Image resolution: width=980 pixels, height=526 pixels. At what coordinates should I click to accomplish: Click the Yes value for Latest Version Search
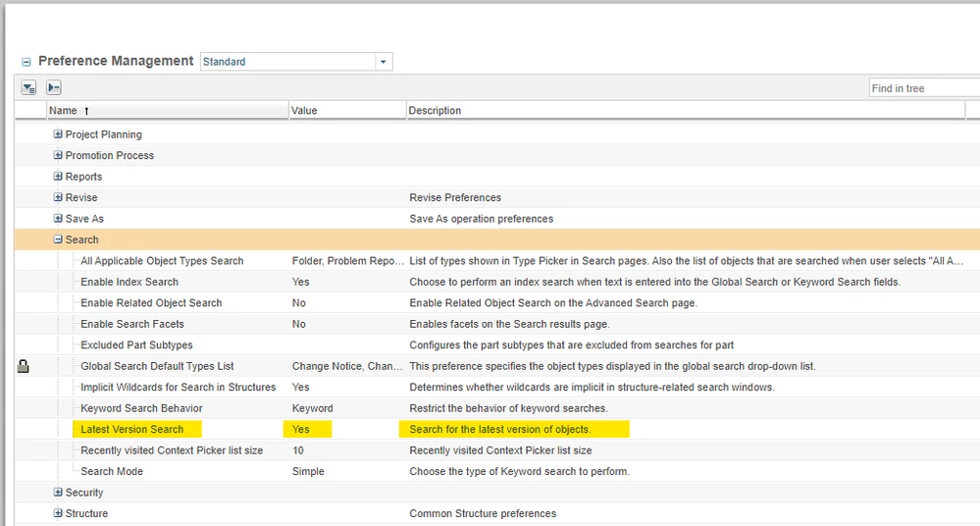coord(300,429)
